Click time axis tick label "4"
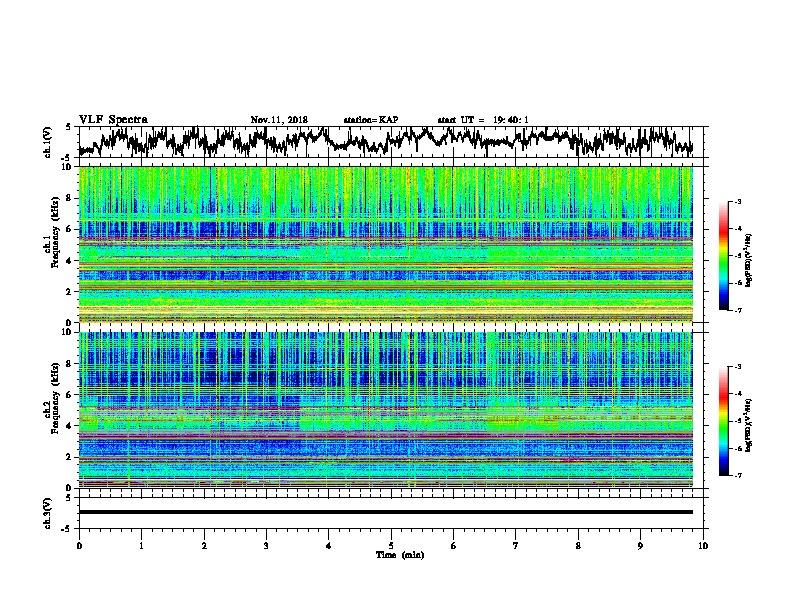The image size is (792, 612). coord(329,546)
